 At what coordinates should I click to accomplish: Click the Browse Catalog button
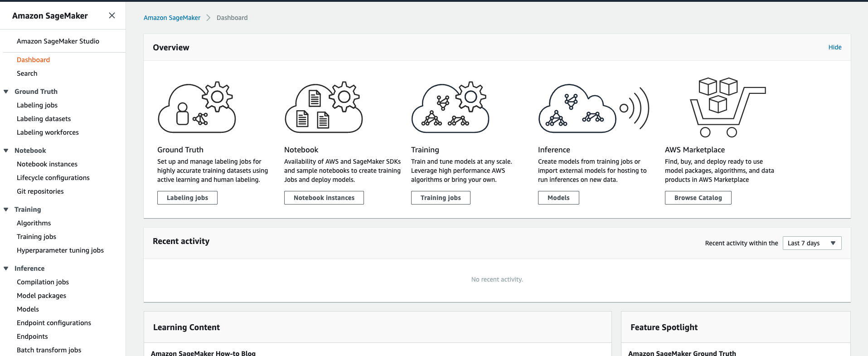[x=698, y=198]
